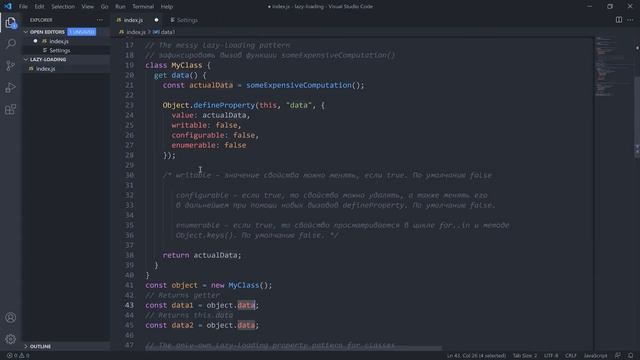Viewport: 640px width, 360px height.
Task: Open the Extensions view icon
Action: (11, 109)
